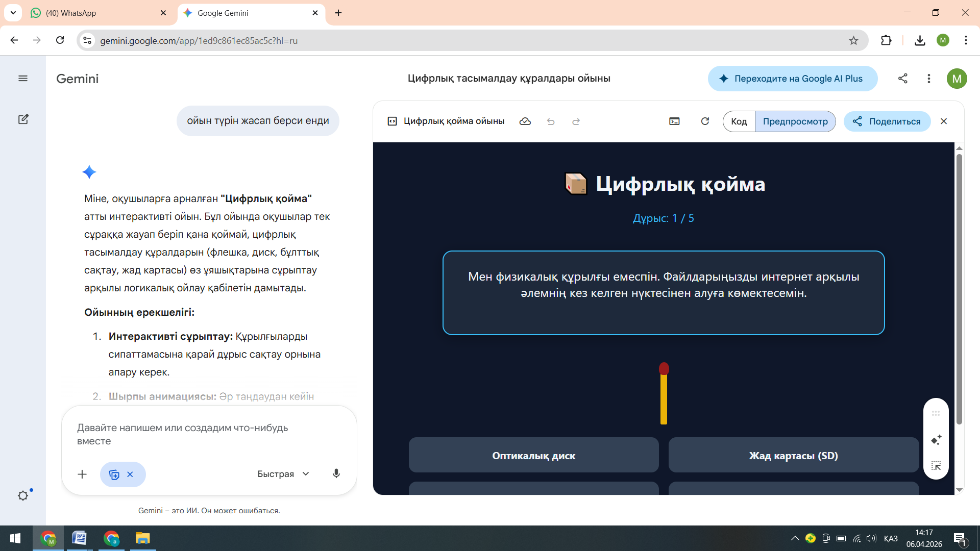Open Gemini settings gear icon in sidebar

coord(23,495)
